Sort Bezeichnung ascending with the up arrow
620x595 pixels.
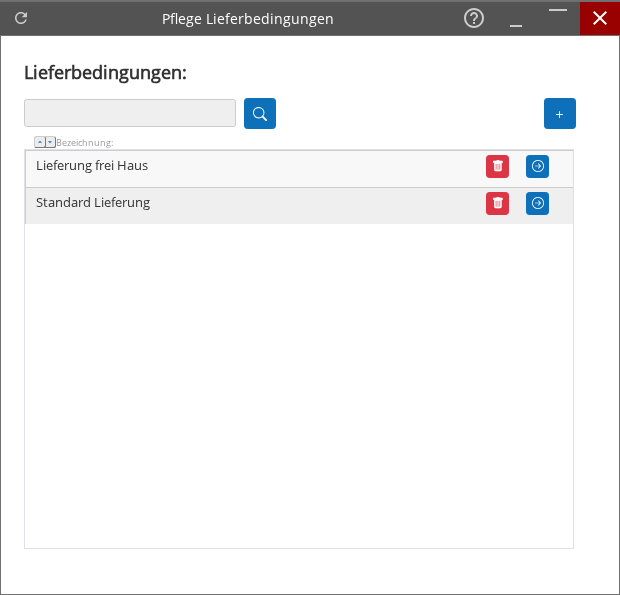point(39,142)
